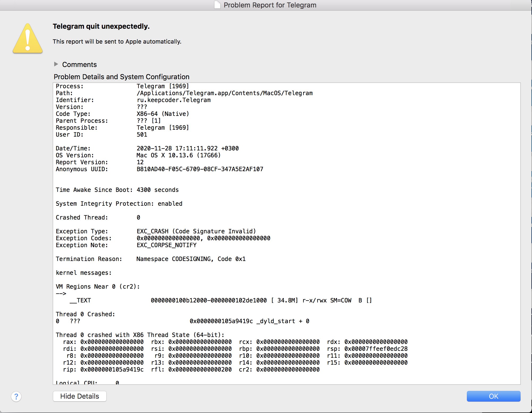Confirm the report with OK button

point(493,396)
